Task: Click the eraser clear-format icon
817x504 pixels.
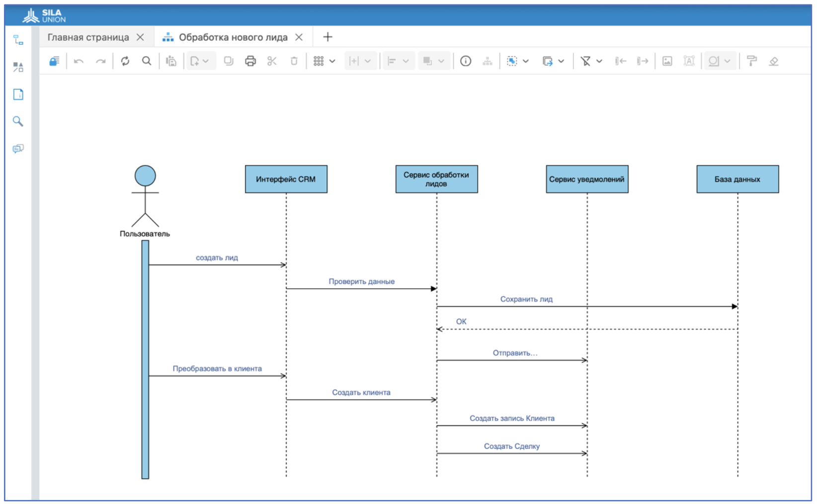Action: (x=773, y=61)
